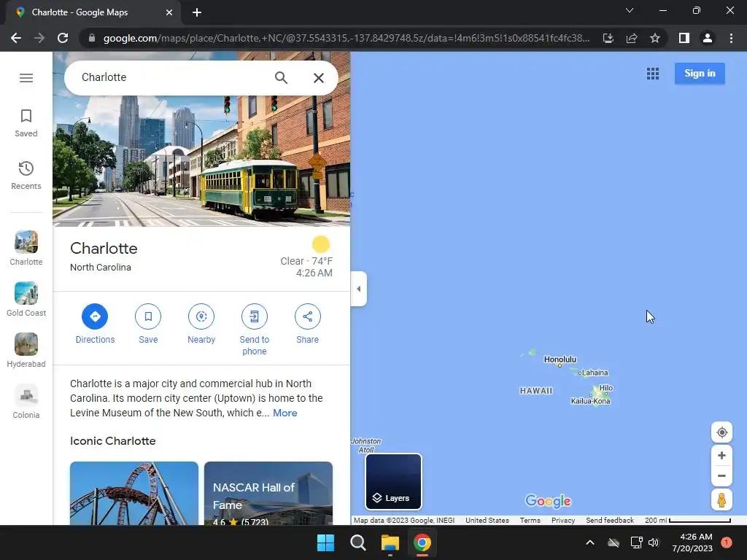
Task: Open Saved places in sidebar
Action: (26, 122)
